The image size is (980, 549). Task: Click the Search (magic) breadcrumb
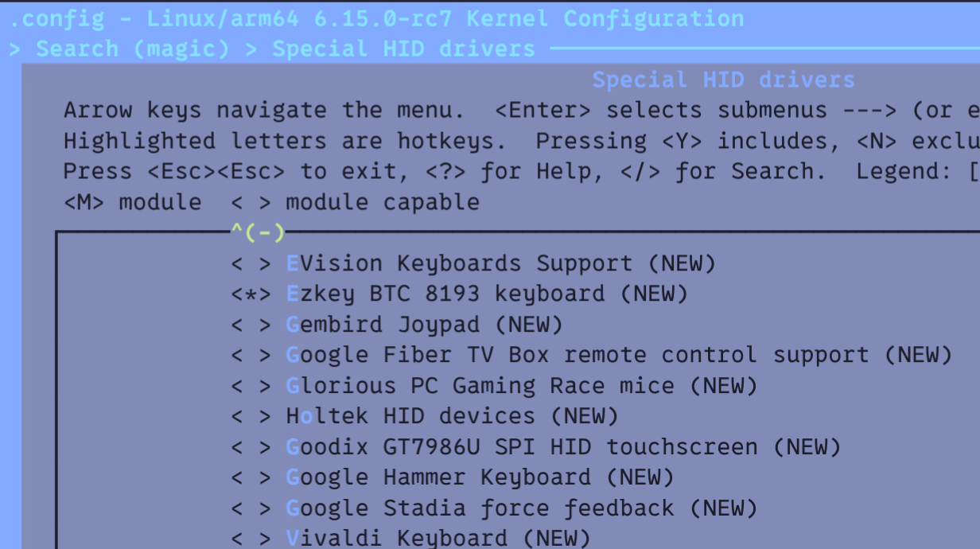tap(132, 49)
